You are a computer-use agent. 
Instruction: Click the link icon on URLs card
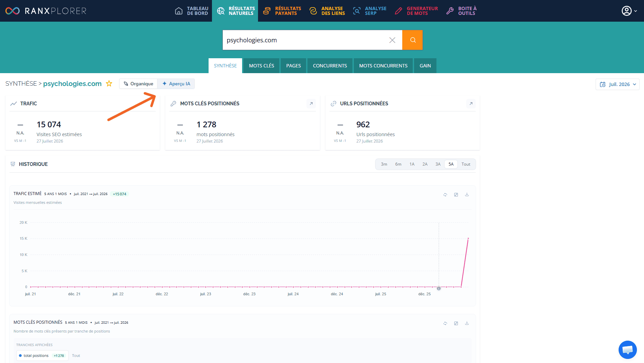[334, 104]
